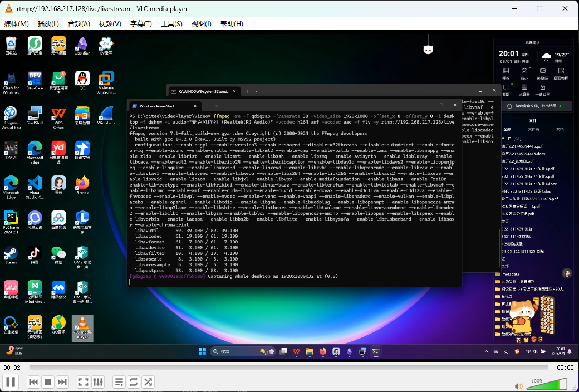Click the 换壁纸 wallpaper icon
Screen dimensions: 579x392
(542, 73)
